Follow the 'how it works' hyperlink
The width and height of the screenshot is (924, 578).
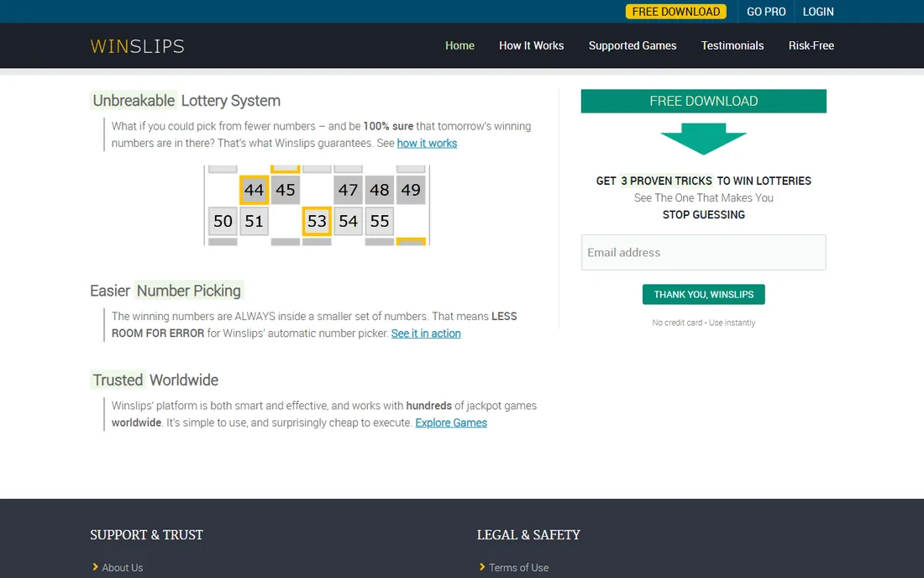coord(427,143)
